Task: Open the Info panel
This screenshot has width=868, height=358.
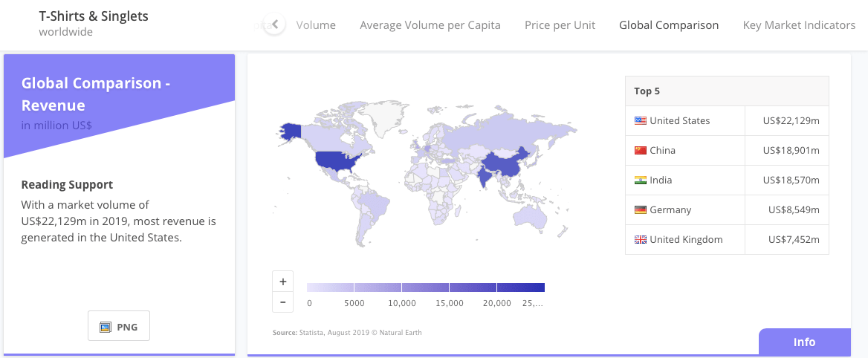Action: [804, 342]
